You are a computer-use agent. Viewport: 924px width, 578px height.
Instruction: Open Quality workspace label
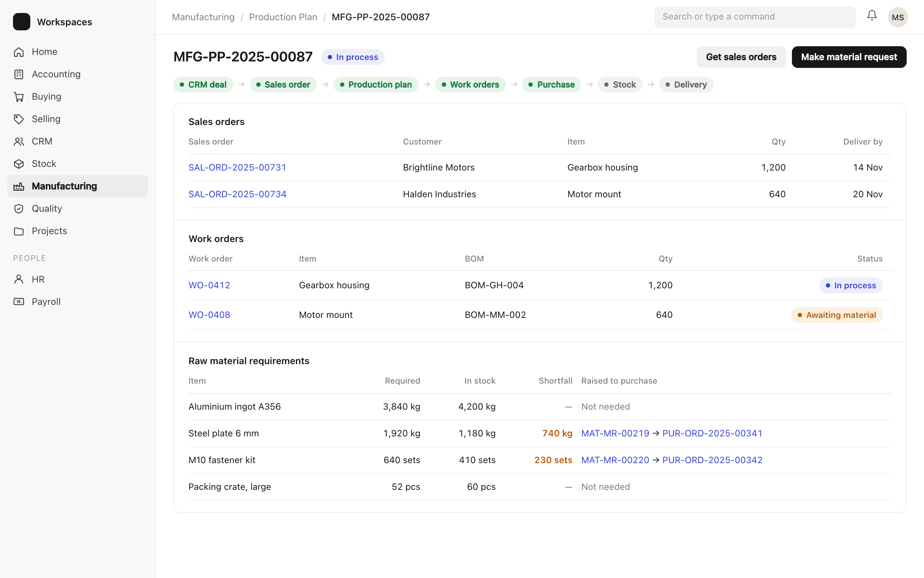(x=47, y=208)
